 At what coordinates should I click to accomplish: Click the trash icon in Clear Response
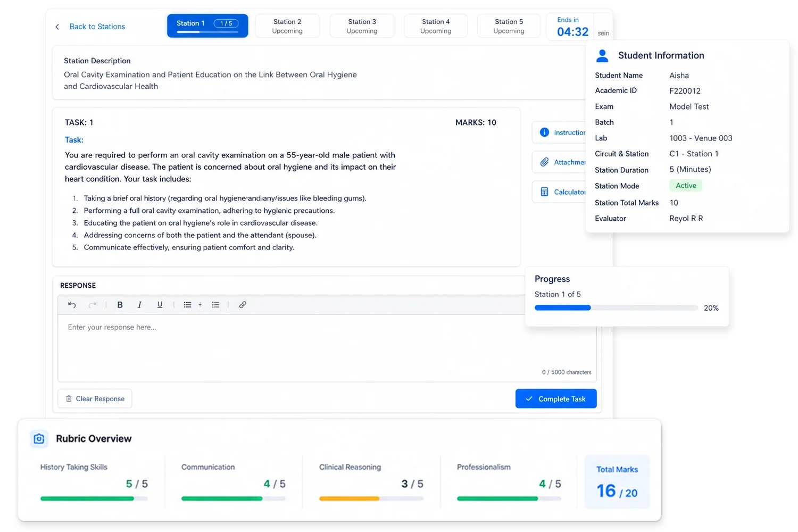pos(69,398)
